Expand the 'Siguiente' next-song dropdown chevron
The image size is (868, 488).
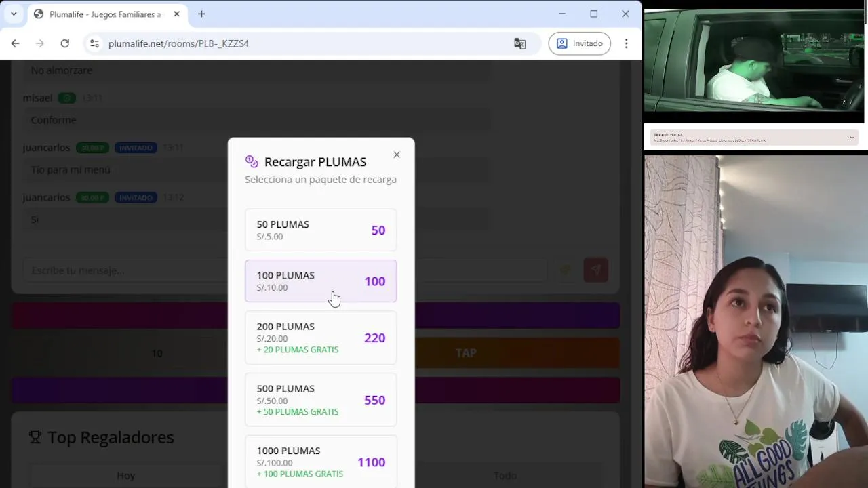[852, 138]
